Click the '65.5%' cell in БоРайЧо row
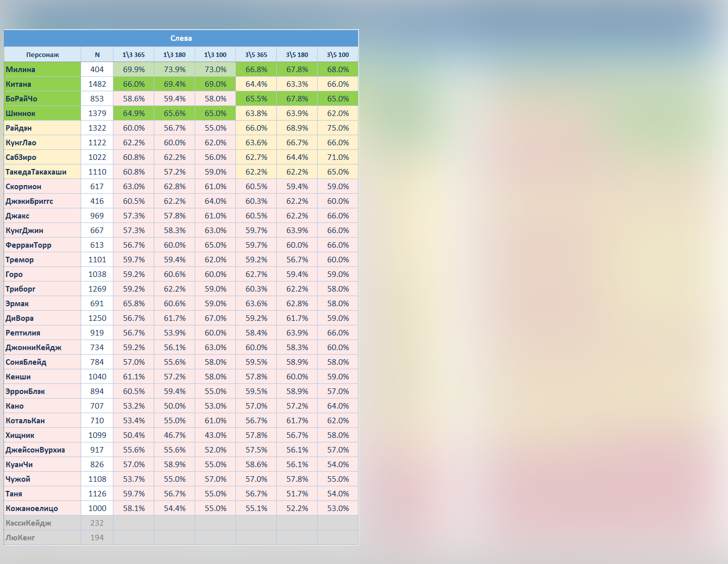 [256, 99]
